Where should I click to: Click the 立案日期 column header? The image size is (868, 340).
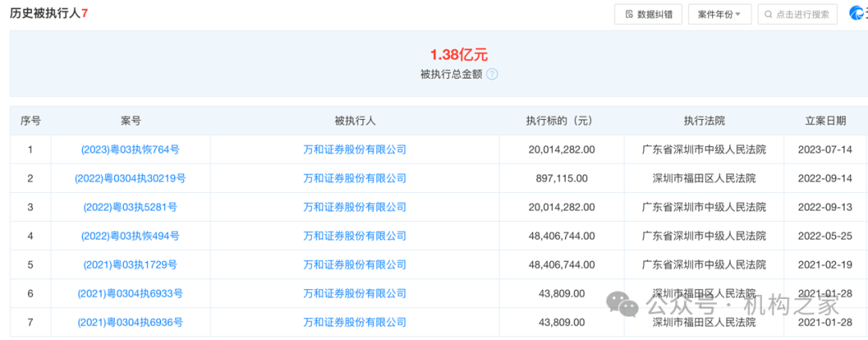[x=825, y=121]
